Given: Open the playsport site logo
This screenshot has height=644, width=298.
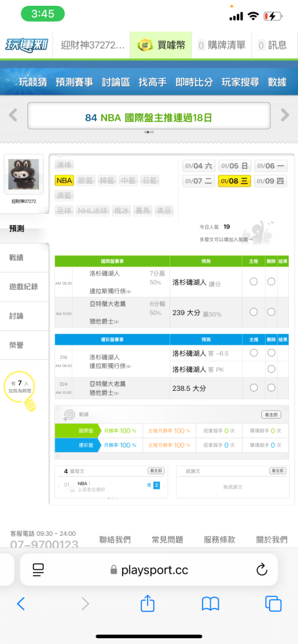Looking at the screenshot, I should pyautogui.click(x=26, y=45).
